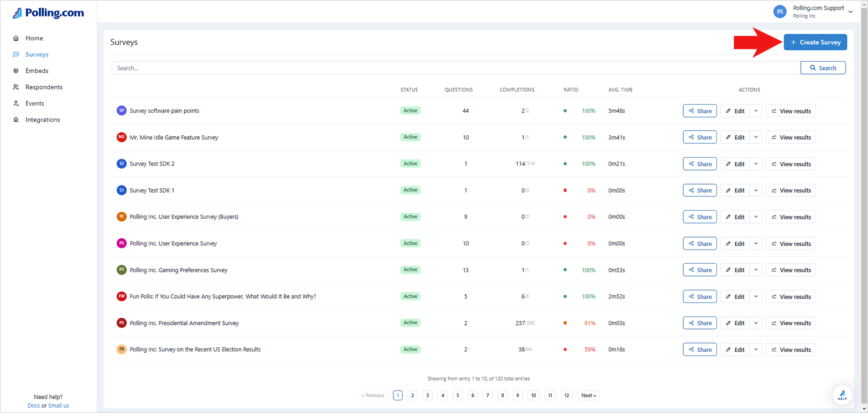Share the Survey software pain points survey
This screenshot has height=413, width=868.
pos(700,111)
